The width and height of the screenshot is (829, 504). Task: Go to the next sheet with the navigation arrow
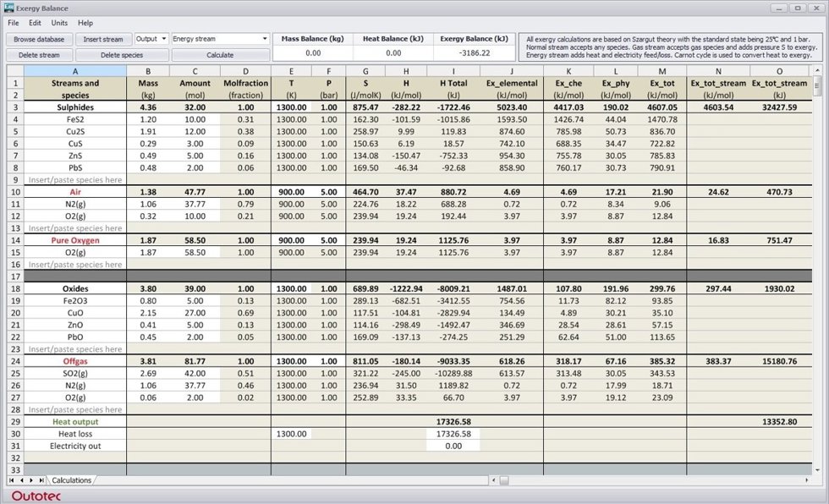[31, 480]
